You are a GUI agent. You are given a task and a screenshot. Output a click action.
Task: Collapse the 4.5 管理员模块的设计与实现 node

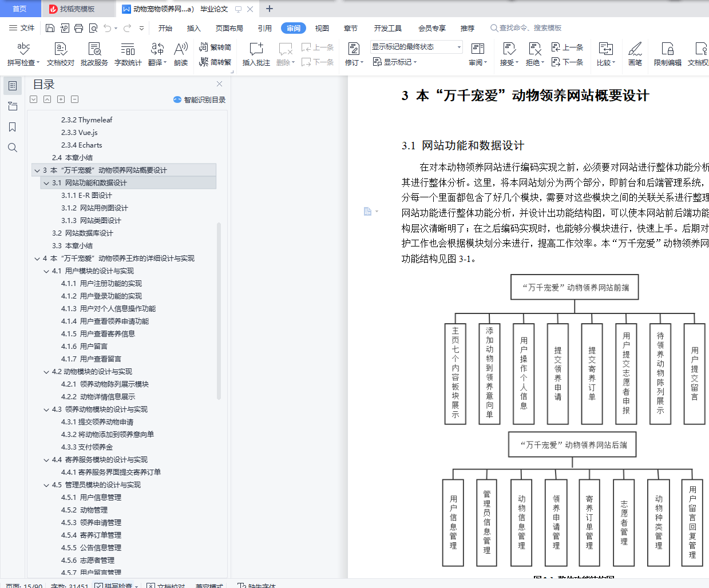point(46,485)
